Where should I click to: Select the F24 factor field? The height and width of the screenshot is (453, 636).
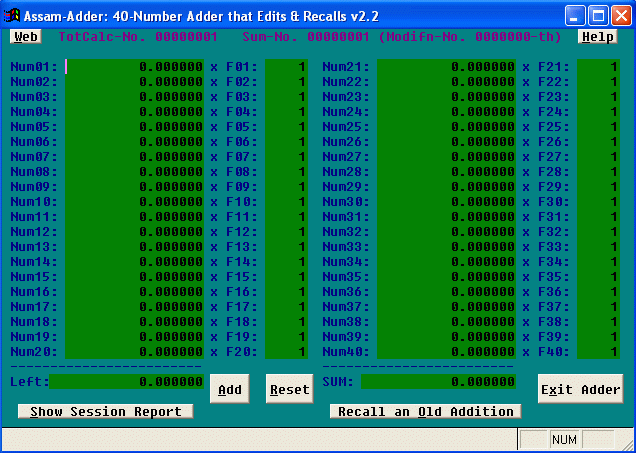[598, 112]
